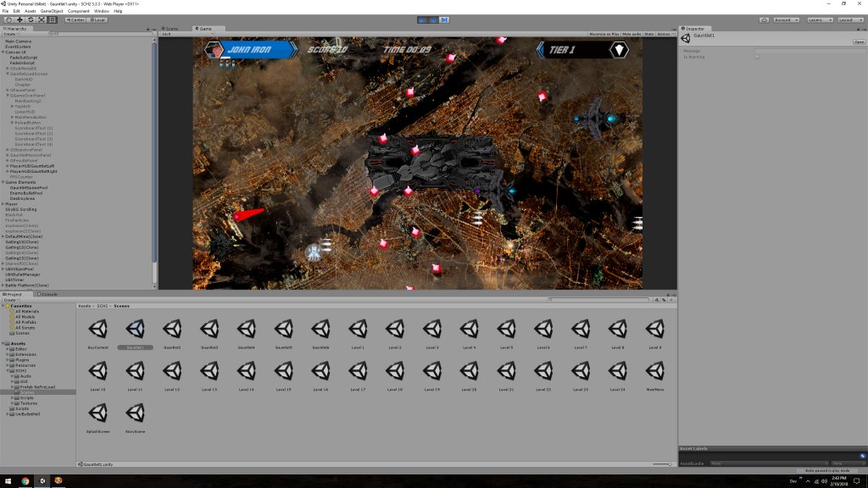The image size is (868, 488).
Task: Select the Rotate tool in toolbar
Action: coord(31,19)
